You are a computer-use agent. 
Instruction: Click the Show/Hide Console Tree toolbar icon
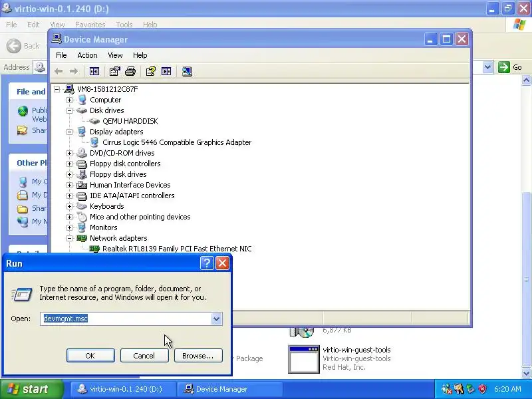(94, 71)
